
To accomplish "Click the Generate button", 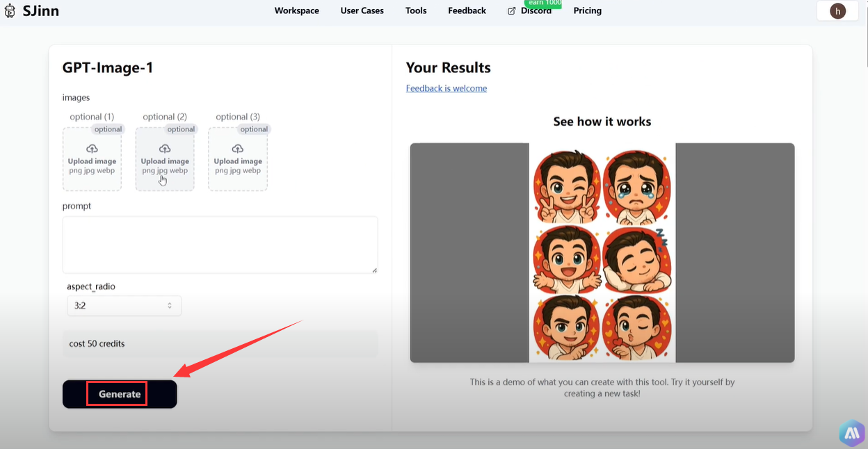I will tap(120, 394).
